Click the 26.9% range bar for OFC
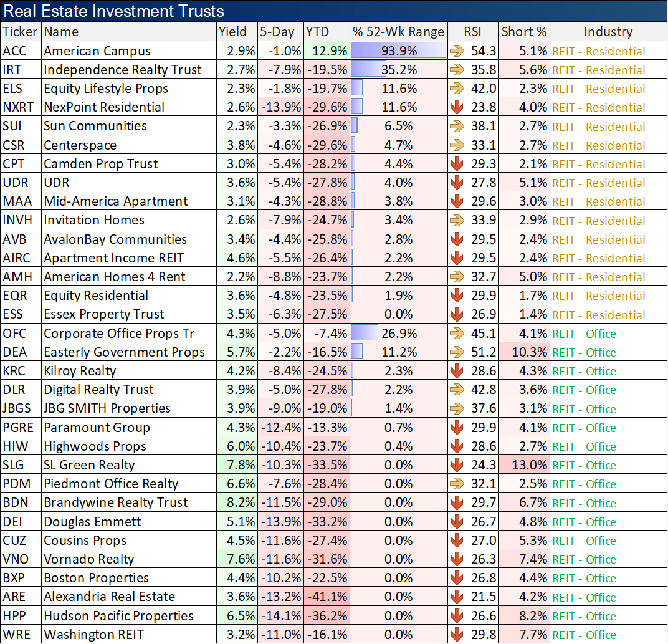Screen dimensions: 668x644 click(x=365, y=333)
